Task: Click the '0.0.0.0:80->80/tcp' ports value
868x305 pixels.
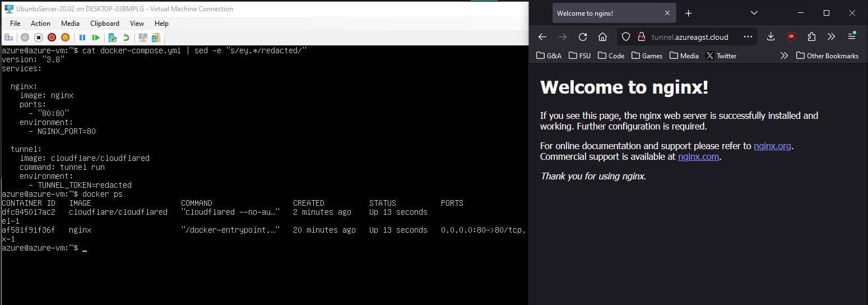Action: pyautogui.click(x=484, y=230)
